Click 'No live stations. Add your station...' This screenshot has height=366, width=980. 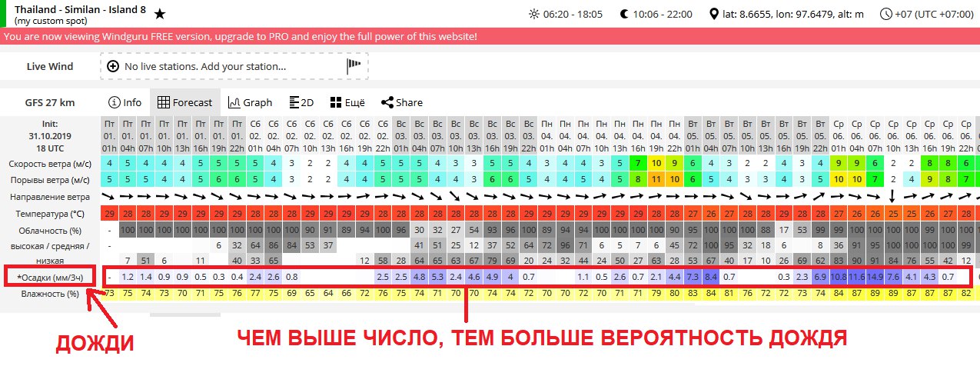pyautogui.click(x=234, y=66)
